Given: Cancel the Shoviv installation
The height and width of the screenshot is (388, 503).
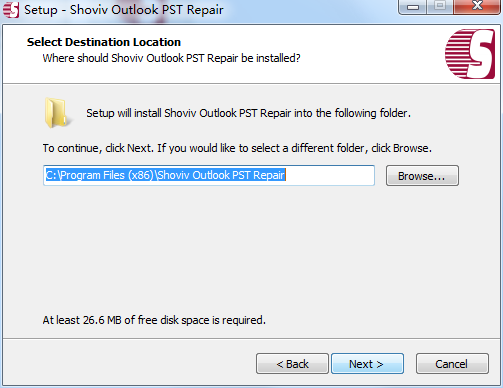Looking at the screenshot, I should [452, 364].
